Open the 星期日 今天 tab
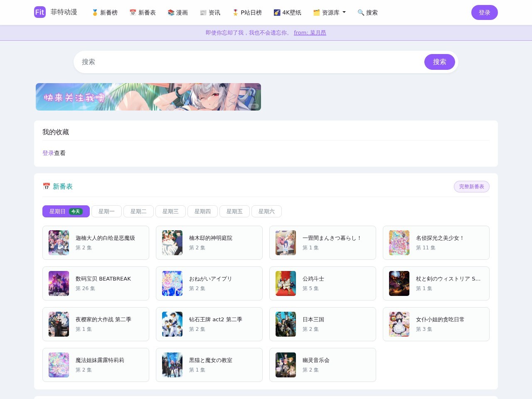This screenshot has width=532, height=399. coord(66,211)
